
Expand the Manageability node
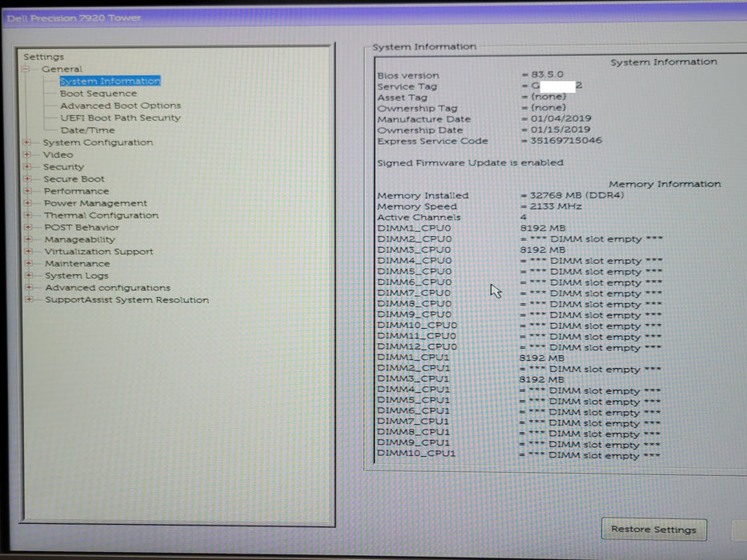29,239
